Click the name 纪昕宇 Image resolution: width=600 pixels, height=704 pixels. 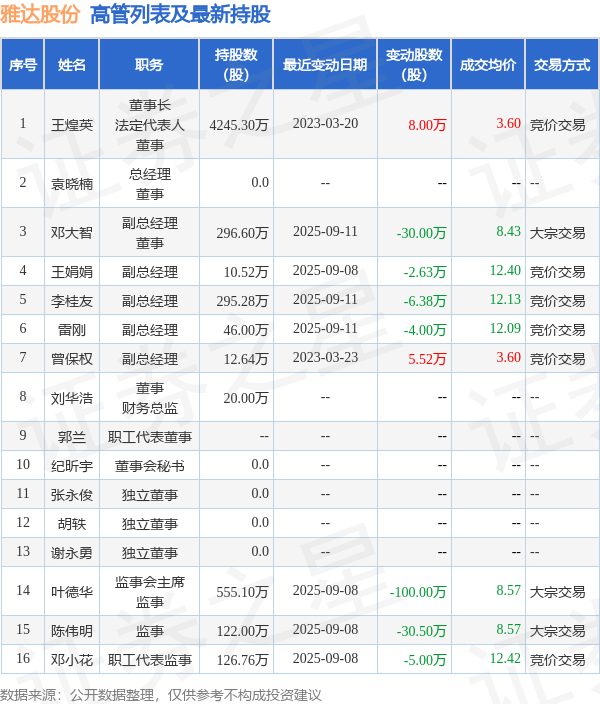[x=72, y=466]
